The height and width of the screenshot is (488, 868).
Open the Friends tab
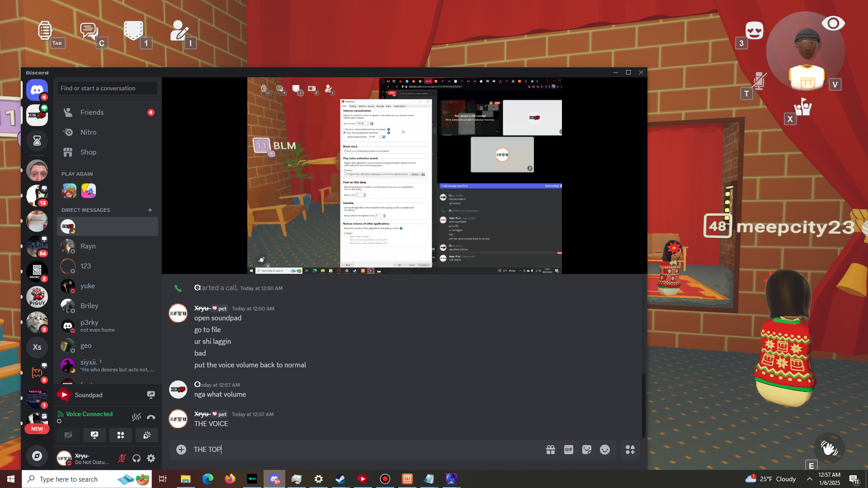pyautogui.click(x=92, y=113)
